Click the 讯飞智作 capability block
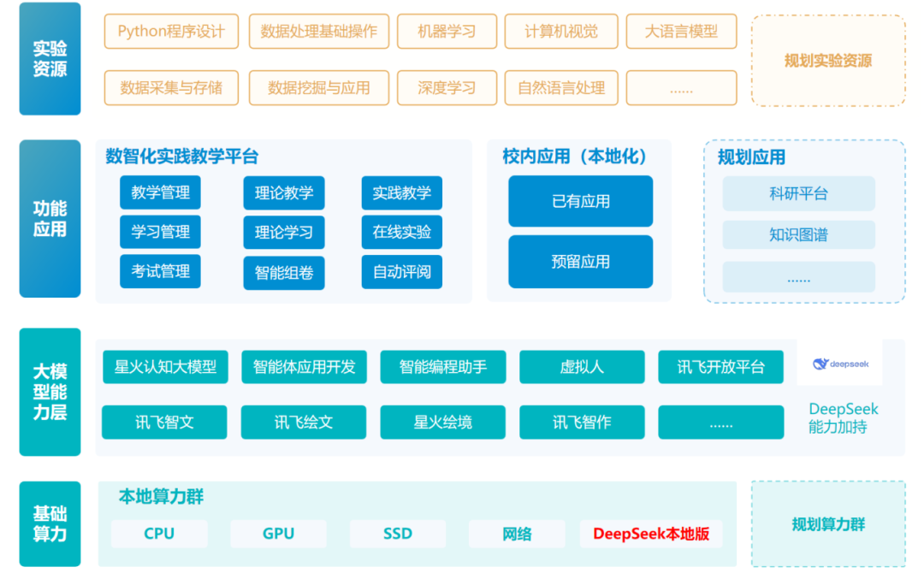 click(582, 422)
